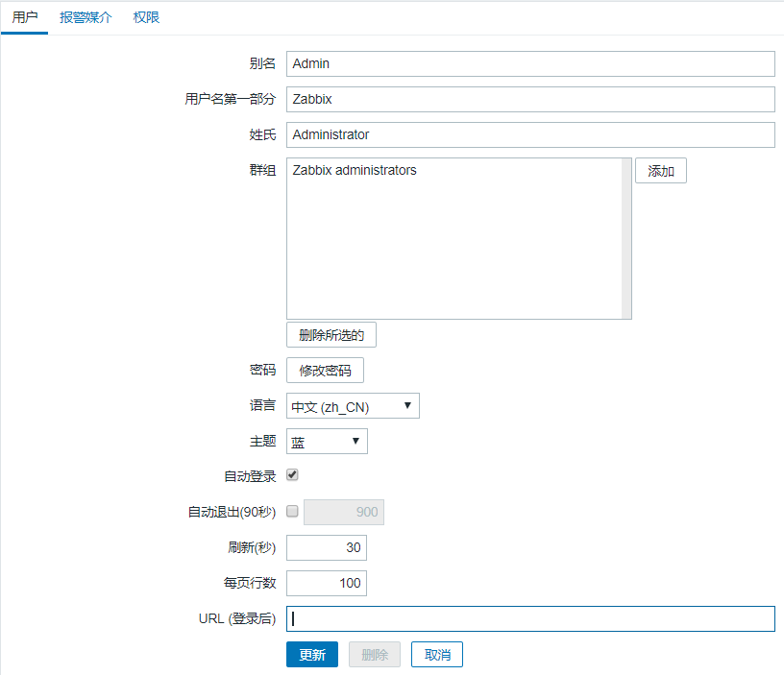Click the 用户名第一部分 field containing Zabbix
The image size is (784, 675).
coord(530,100)
